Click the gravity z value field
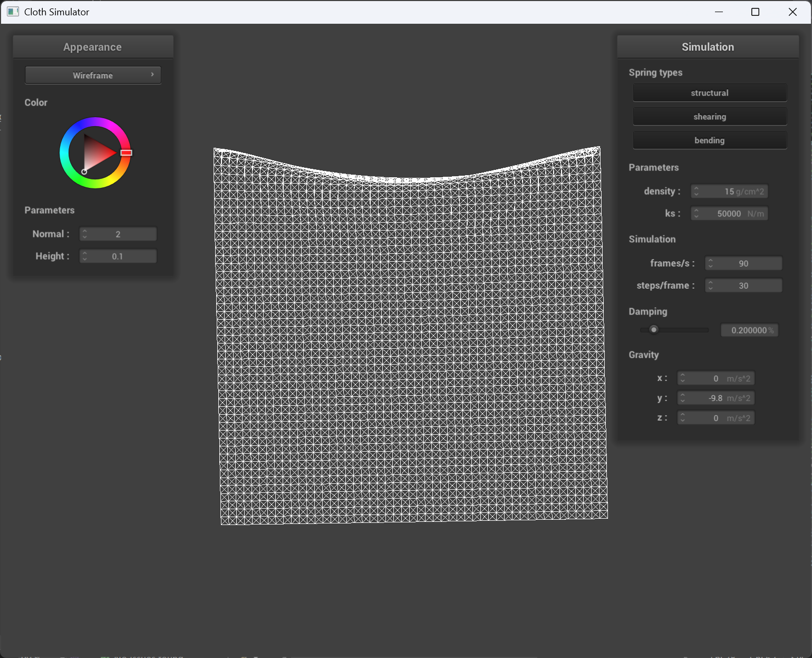The image size is (812, 658). (716, 418)
